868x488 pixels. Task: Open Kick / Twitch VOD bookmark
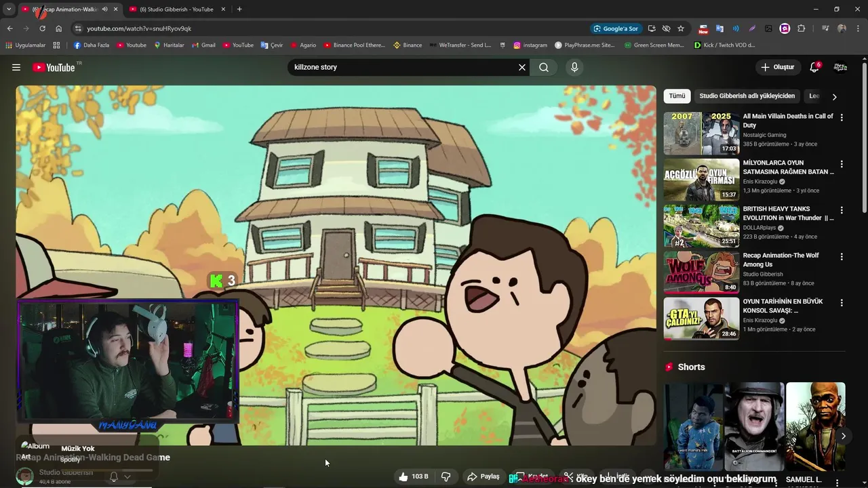point(724,45)
